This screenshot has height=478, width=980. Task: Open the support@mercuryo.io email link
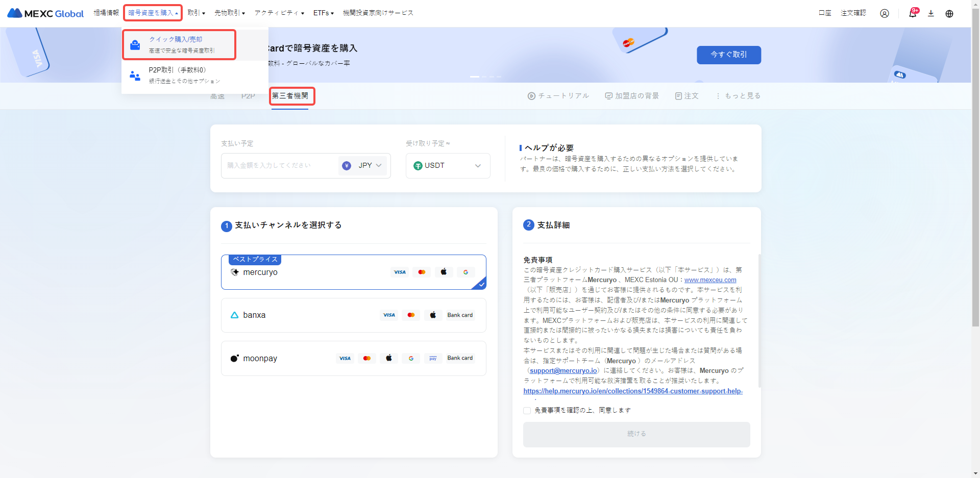pyautogui.click(x=563, y=371)
